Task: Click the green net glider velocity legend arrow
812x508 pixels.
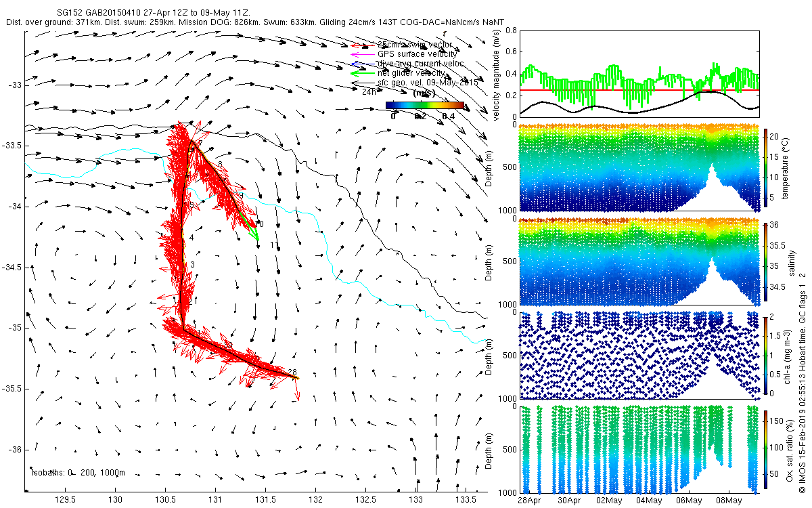Action: (363, 73)
